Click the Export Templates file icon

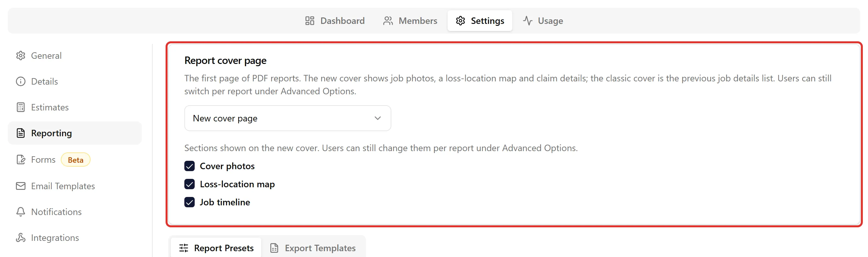pyautogui.click(x=274, y=248)
